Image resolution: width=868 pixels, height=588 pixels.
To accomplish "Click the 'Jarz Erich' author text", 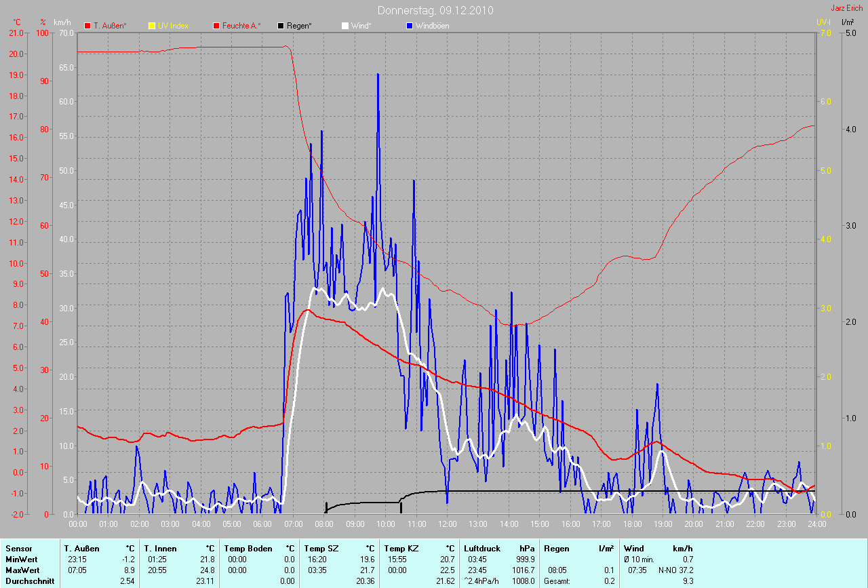I will (847, 8).
